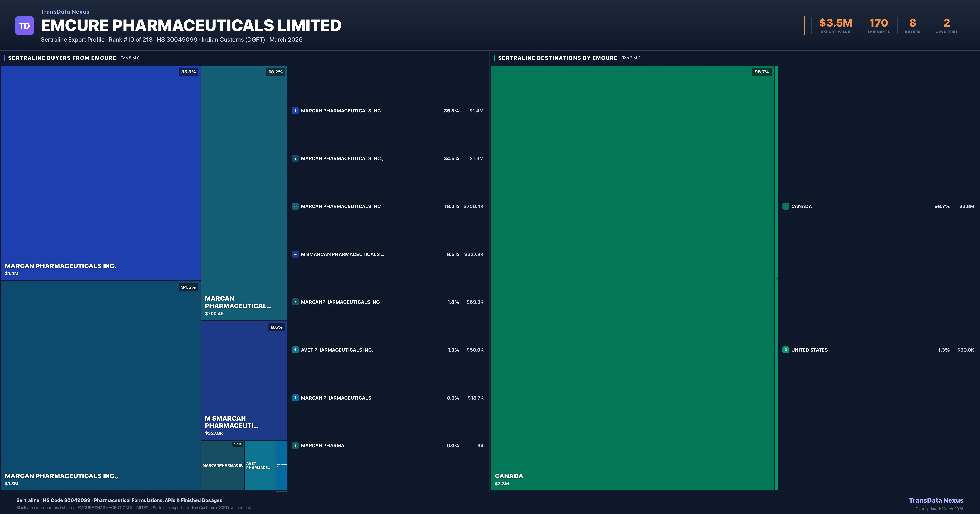Click rank badge 8 beside Marcan Pharma
980x514 pixels.
(x=295, y=445)
